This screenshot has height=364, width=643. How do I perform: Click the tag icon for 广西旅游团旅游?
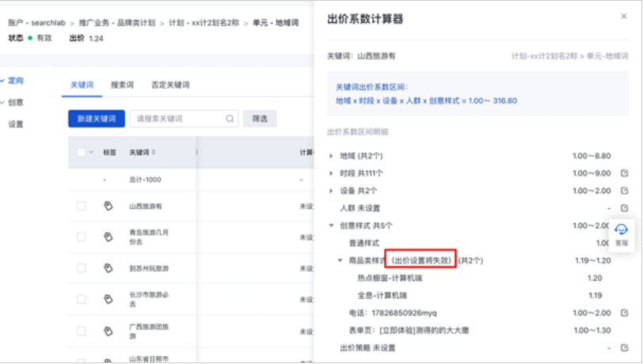click(x=108, y=331)
